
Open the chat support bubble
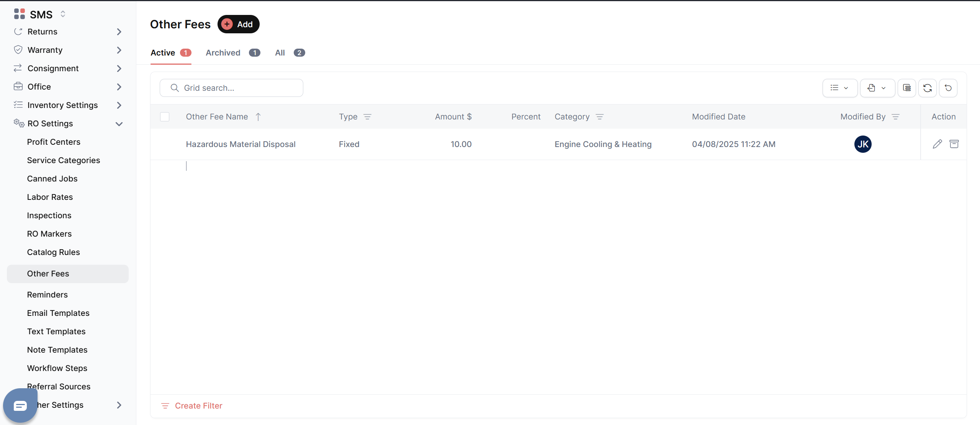click(x=20, y=405)
